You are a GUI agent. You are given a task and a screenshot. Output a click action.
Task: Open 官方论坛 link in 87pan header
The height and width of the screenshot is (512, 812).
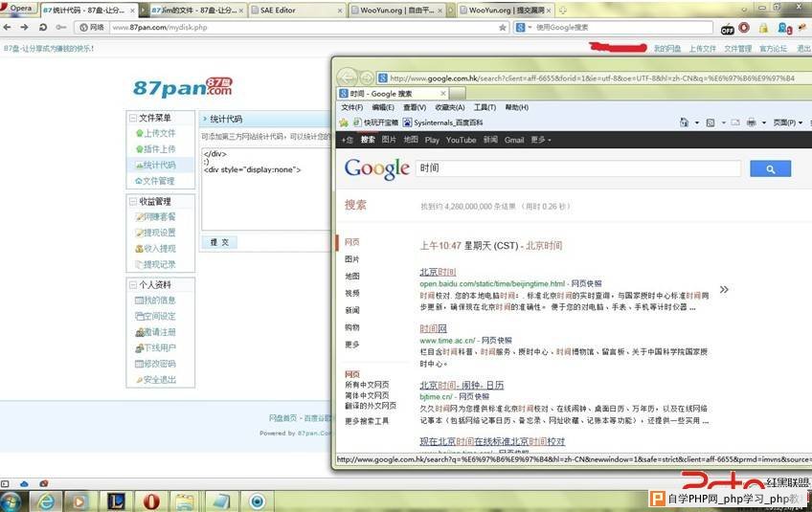(x=773, y=48)
